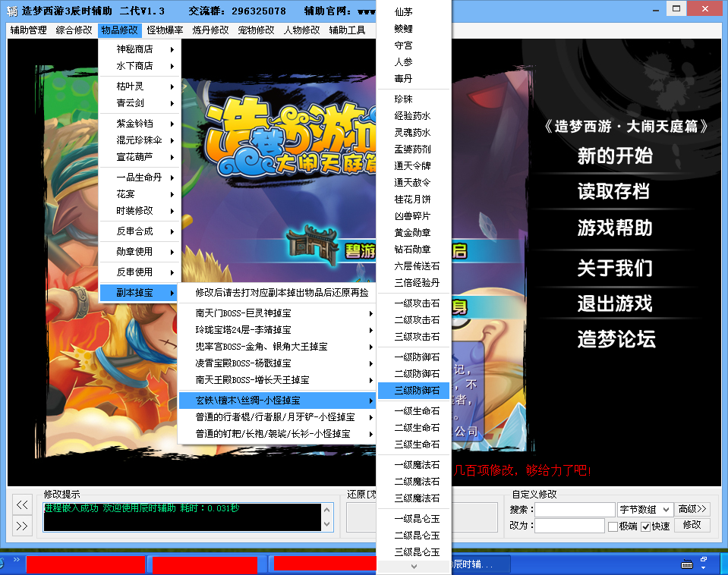Click the taskbar overflow chevron
Image resolution: width=728 pixels, height=575 pixels.
[17, 559]
